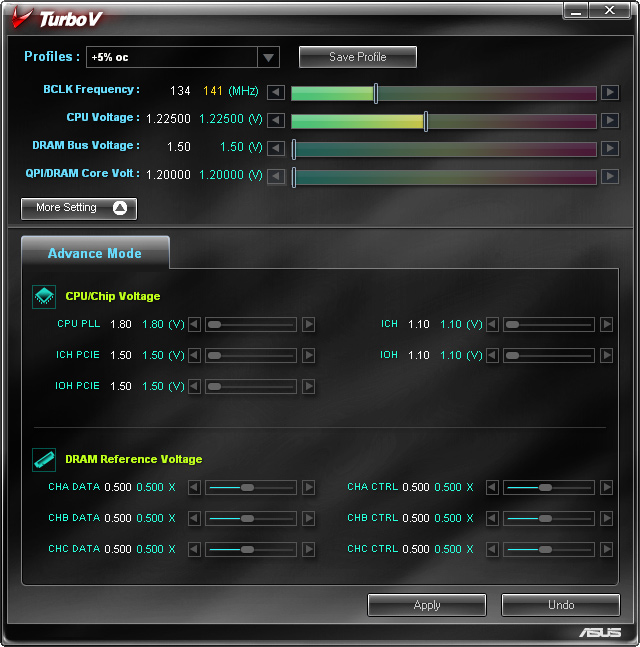Click the ICH PCIE slider track
Viewport: 640px width, 647px height.
[251, 355]
